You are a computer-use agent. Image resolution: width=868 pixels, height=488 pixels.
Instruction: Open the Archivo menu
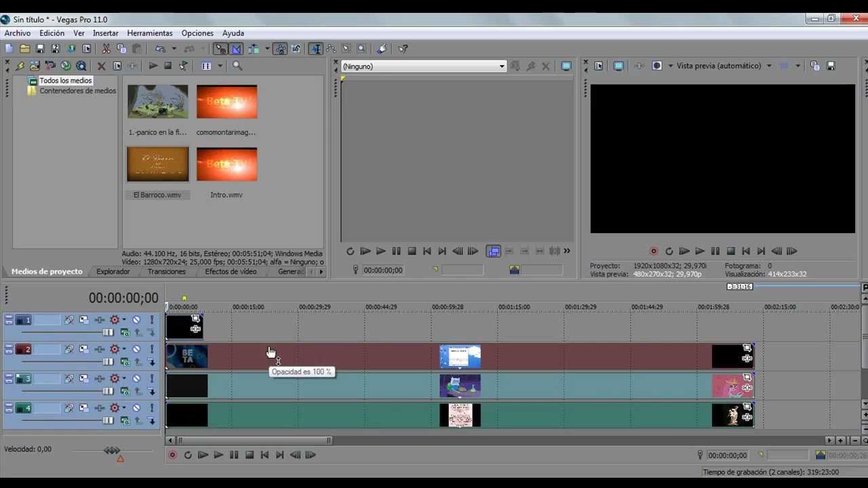(18, 33)
